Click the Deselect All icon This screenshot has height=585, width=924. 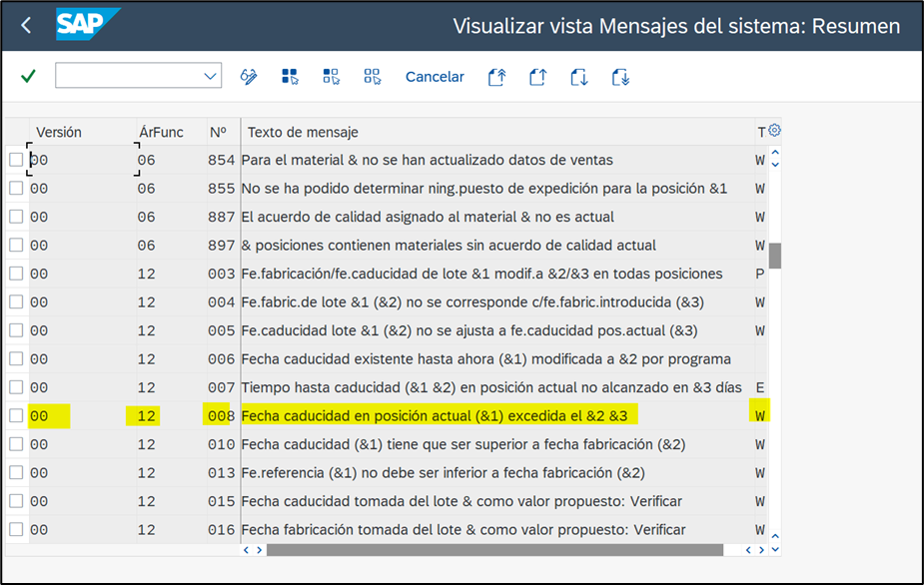click(x=372, y=77)
